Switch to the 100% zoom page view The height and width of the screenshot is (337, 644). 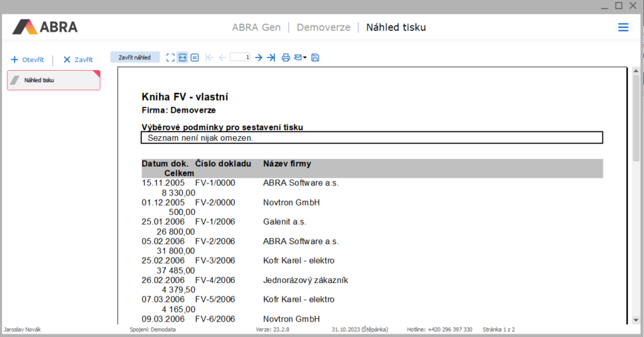pos(195,58)
